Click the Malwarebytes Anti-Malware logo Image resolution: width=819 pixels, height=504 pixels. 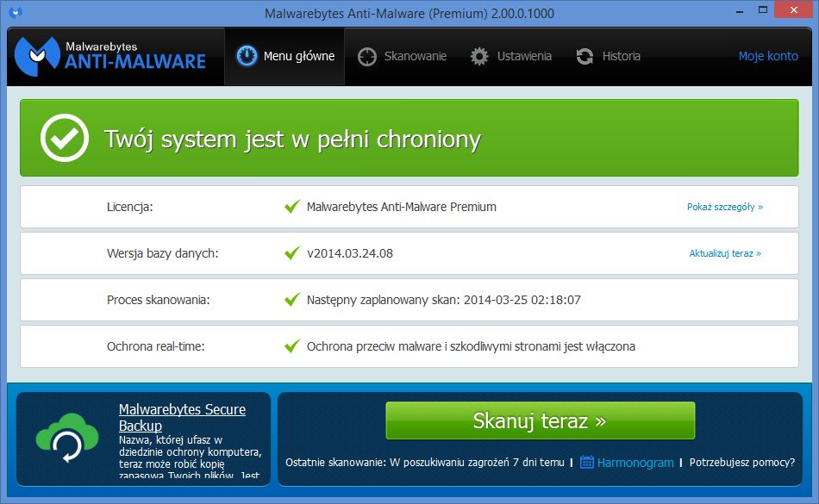[110, 56]
